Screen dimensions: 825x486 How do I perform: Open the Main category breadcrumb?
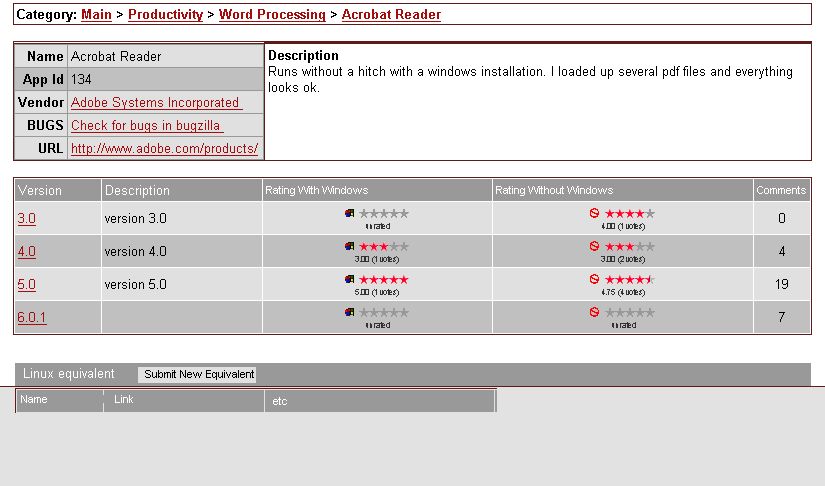(96, 15)
